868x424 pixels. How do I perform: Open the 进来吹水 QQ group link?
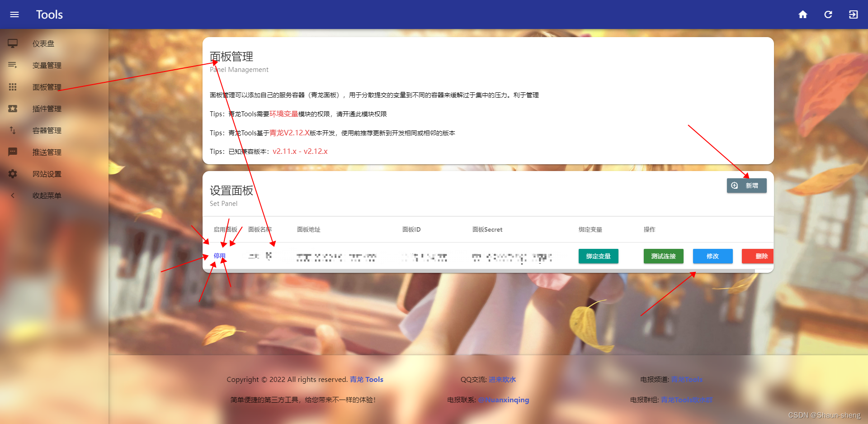502,379
